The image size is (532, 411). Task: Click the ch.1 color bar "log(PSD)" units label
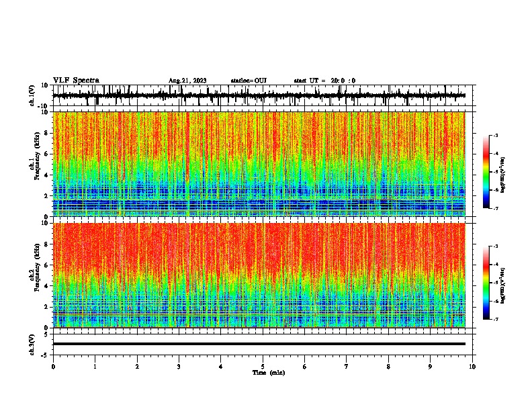503,175
